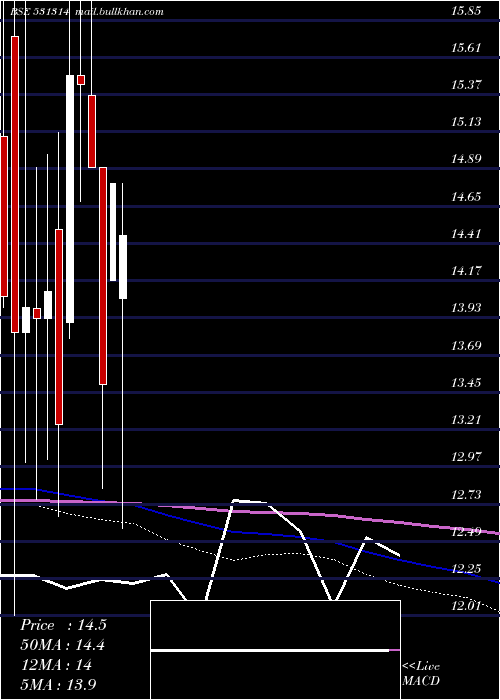Click the 13.69 price axis label
This screenshot has height=700, width=500.
click(x=466, y=346)
